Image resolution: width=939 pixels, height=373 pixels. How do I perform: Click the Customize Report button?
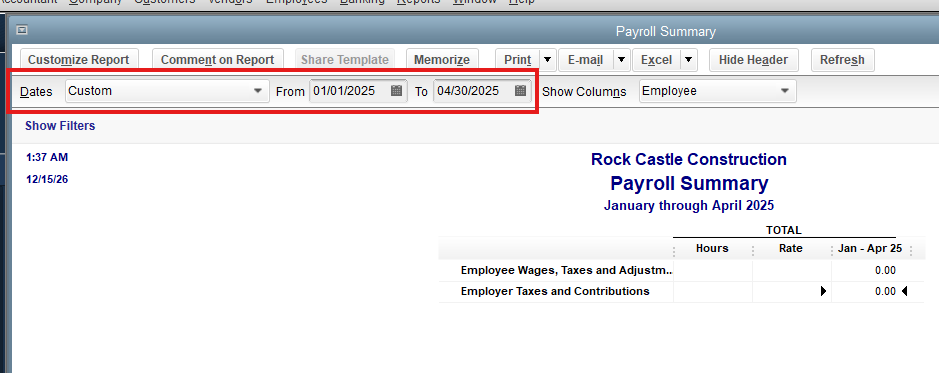[78, 60]
